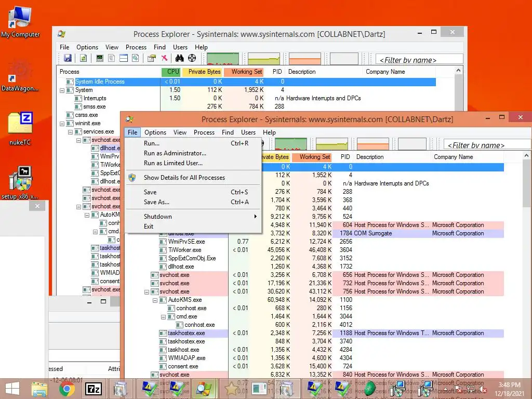Collapse wininit.exe node in back window
The image size is (532, 399).
[62, 124]
